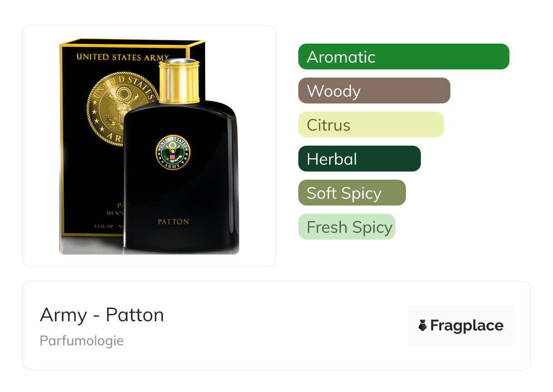Screen dimensions: 553x392
Task: Select the Soft Spicy accord bar
Action: [352, 193]
